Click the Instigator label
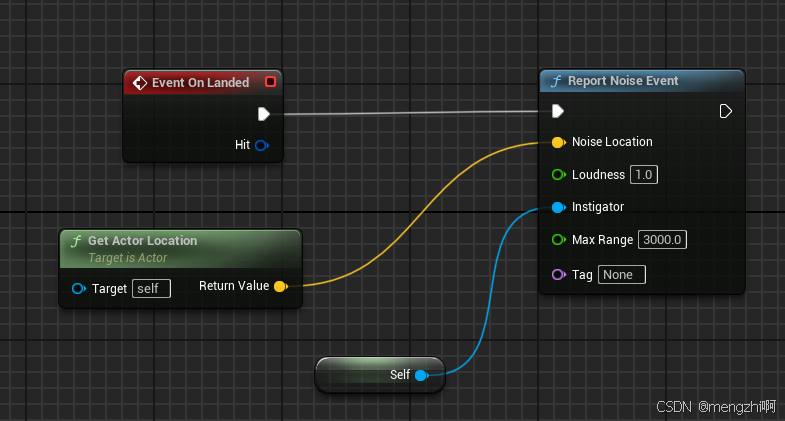The width and height of the screenshot is (785, 421). tap(598, 207)
